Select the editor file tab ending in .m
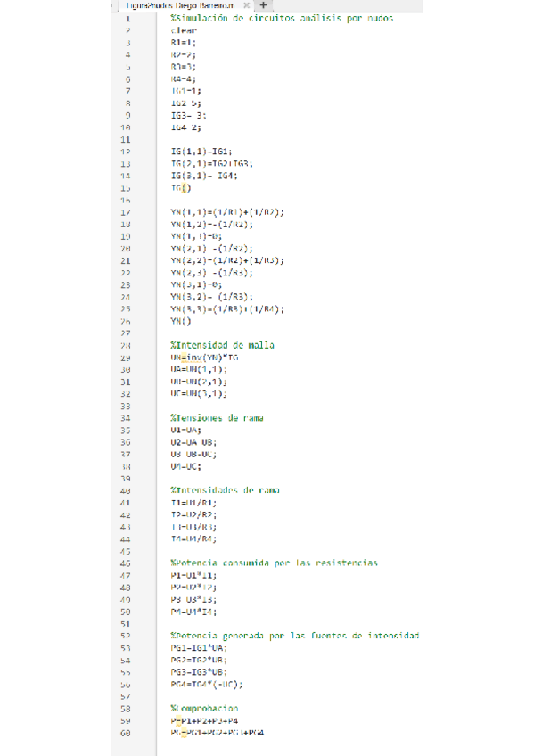Image resolution: width=534 pixels, height=756 pixels. [x=180, y=5]
